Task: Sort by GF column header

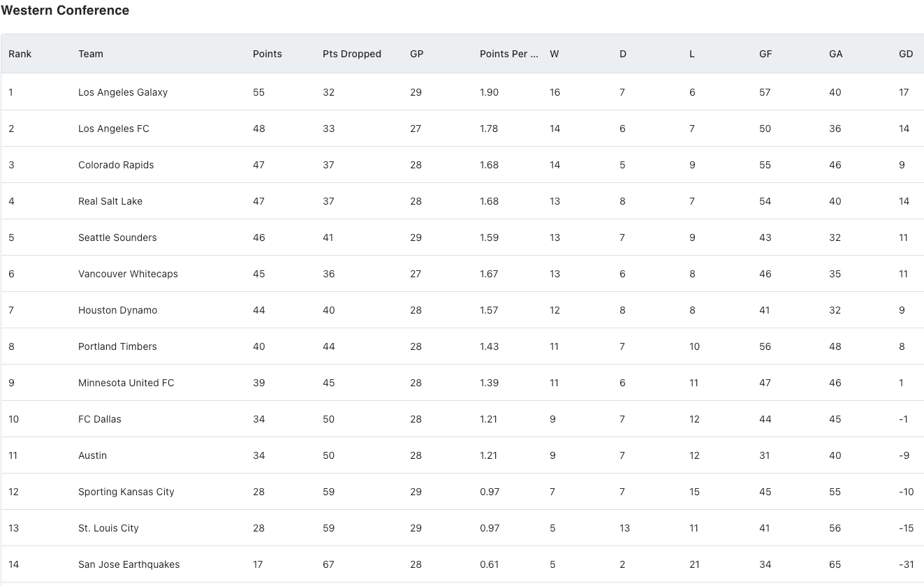Action: [765, 54]
